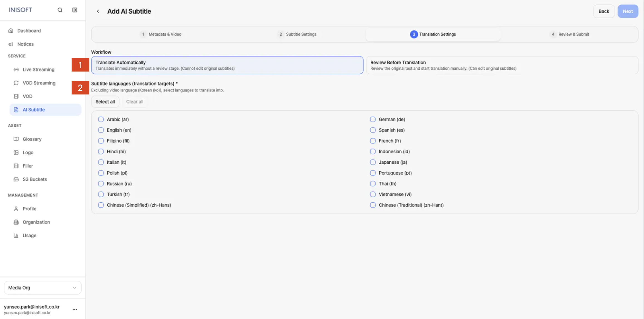Click the Filler film strip icon
Image resolution: width=644 pixels, height=319 pixels.
(16, 166)
